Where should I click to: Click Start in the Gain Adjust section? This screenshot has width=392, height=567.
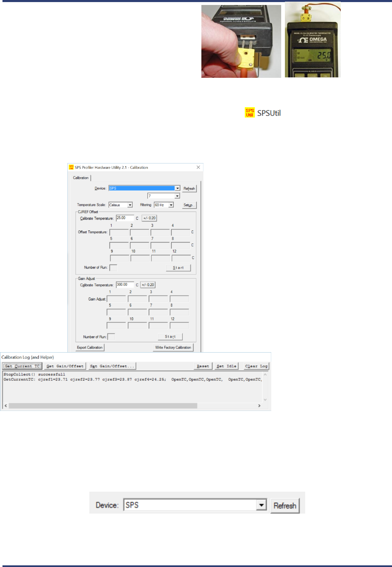(170, 337)
